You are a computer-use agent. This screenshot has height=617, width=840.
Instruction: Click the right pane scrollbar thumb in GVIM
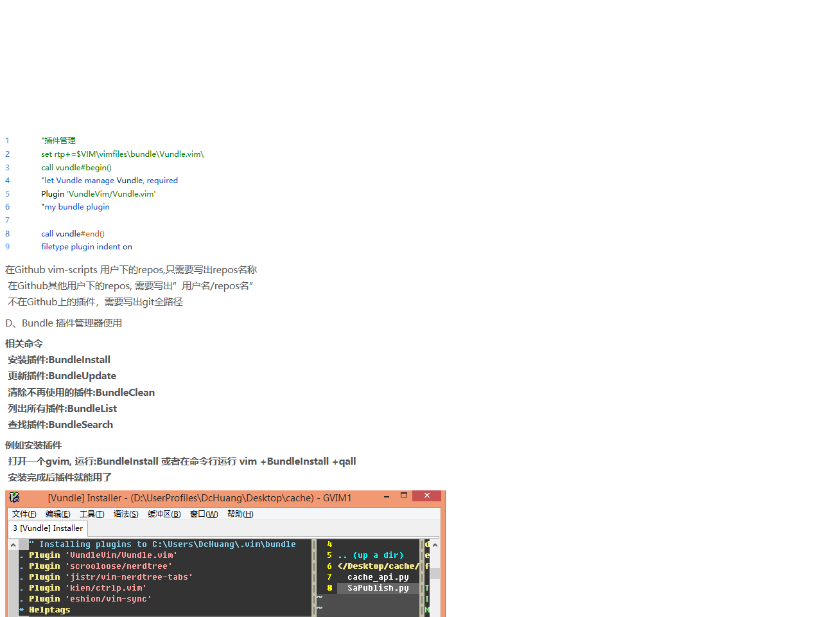click(x=435, y=573)
